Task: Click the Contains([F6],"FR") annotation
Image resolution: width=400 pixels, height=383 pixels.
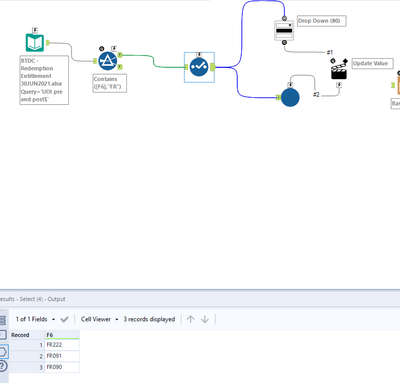Action: tap(110, 83)
